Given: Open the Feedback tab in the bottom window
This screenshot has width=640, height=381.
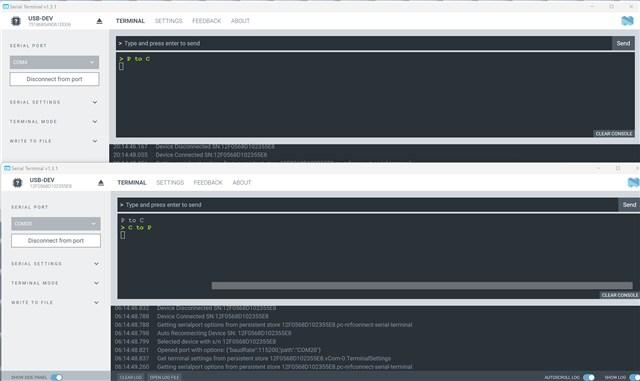Looking at the screenshot, I should click(208, 183).
